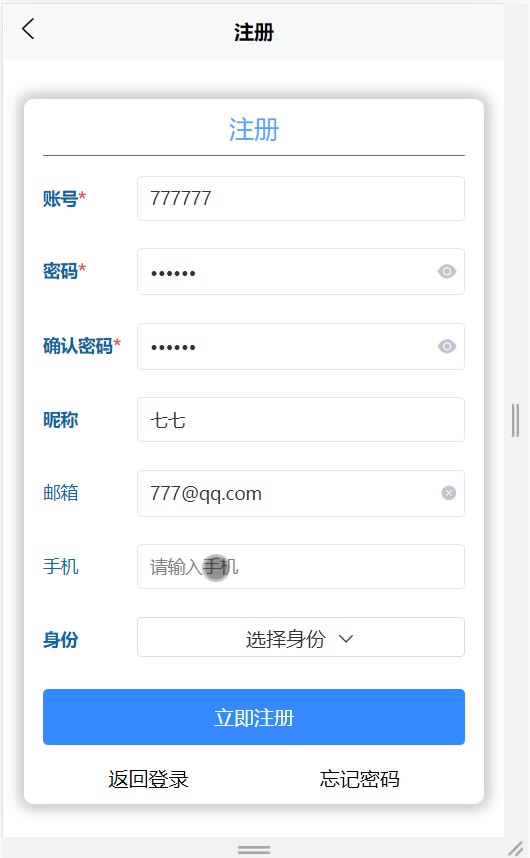Select the 昵称 field containing 七七
The height and width of the screenshot is (858, 530).
pos(301,420)
